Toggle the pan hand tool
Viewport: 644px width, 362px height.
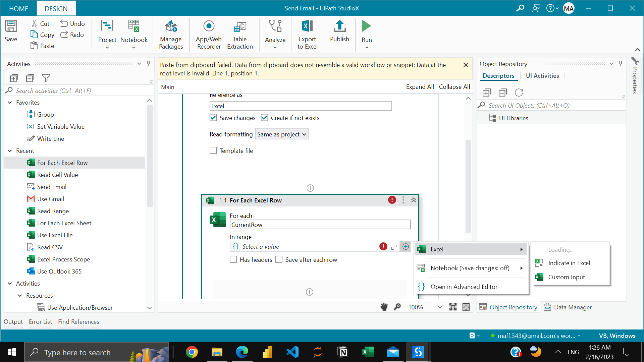click(x=384, y=307)
